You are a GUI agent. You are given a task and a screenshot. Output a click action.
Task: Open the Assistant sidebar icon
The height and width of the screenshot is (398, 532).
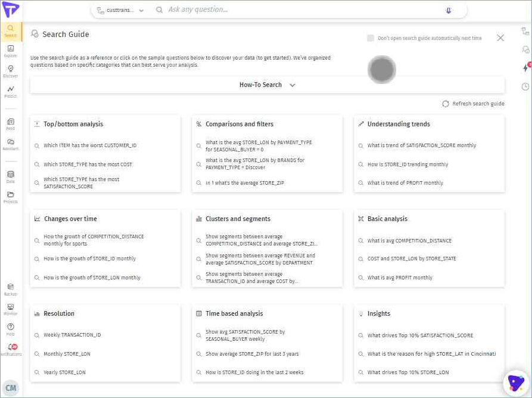(x=11, y=144)
